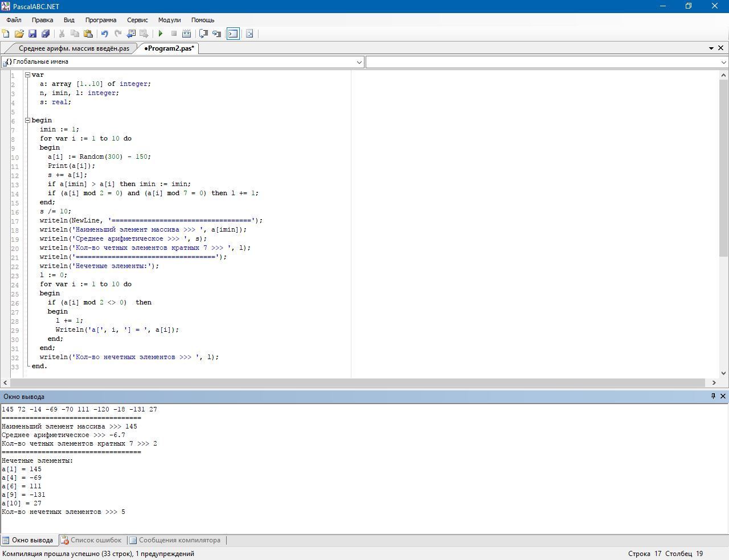Image resolution: width=729 pixels, height=560 pixels.
Task: Click the editor scroll up arrow
Action: coord(724,75)
